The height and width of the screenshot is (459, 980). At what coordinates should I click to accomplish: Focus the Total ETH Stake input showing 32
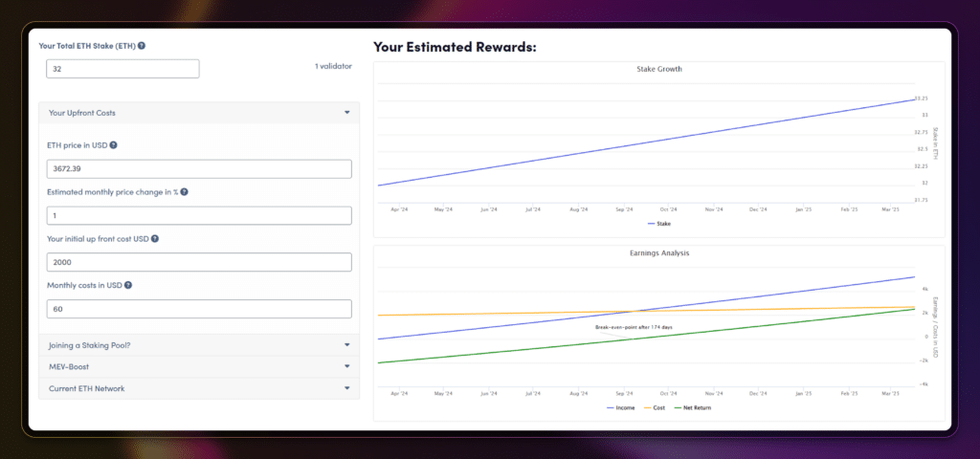[x=122, y=69]
